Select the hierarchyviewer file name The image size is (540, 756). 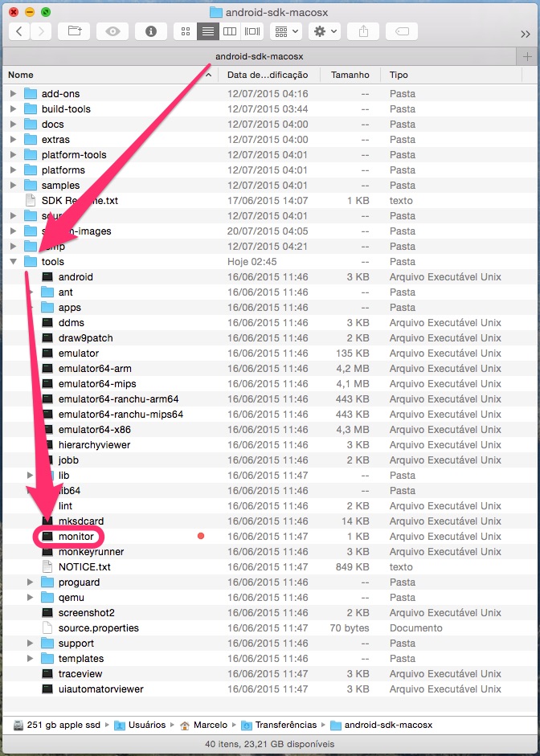pos(95,445)
